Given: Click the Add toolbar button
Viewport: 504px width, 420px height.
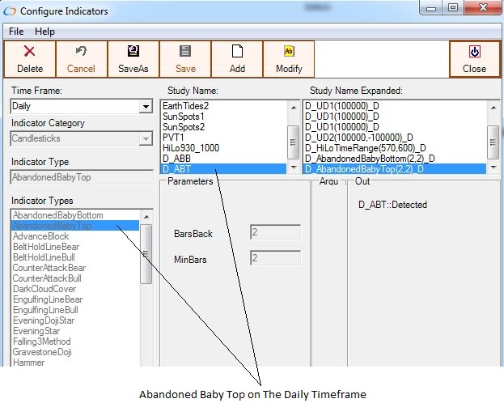Looking at the screenshot, I should click(x=237, y=58).
